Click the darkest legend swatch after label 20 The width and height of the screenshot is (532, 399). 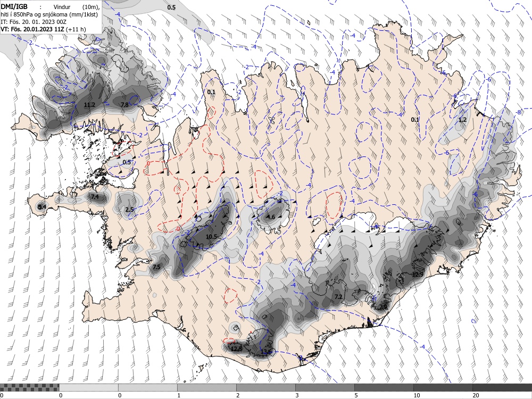(x=502, y=387)
